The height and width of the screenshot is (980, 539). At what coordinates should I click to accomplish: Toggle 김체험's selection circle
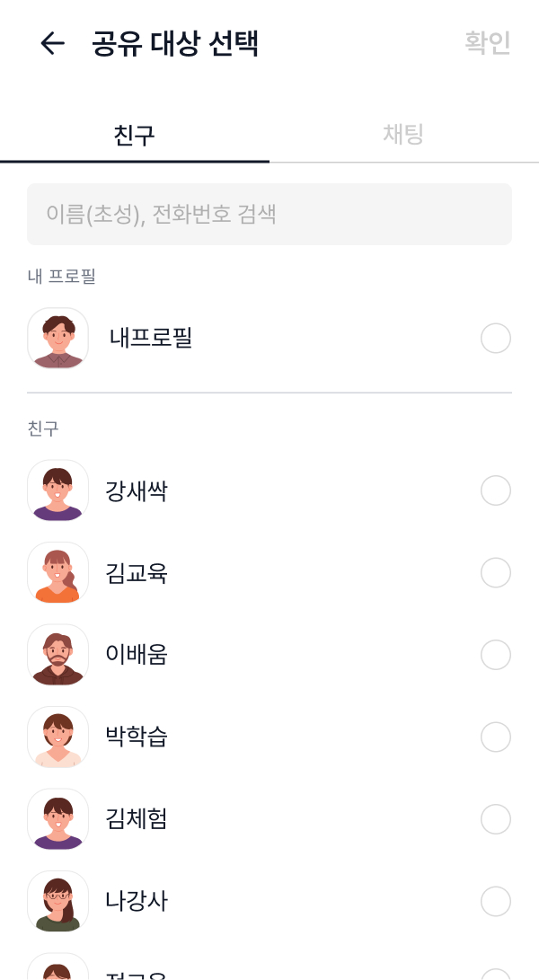(x=496, y=818)
